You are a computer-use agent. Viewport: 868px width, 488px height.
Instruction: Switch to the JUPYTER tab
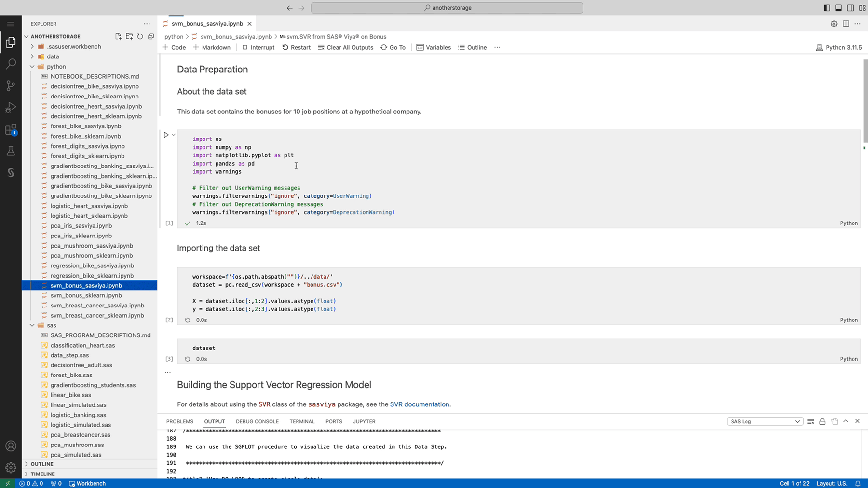364,421
